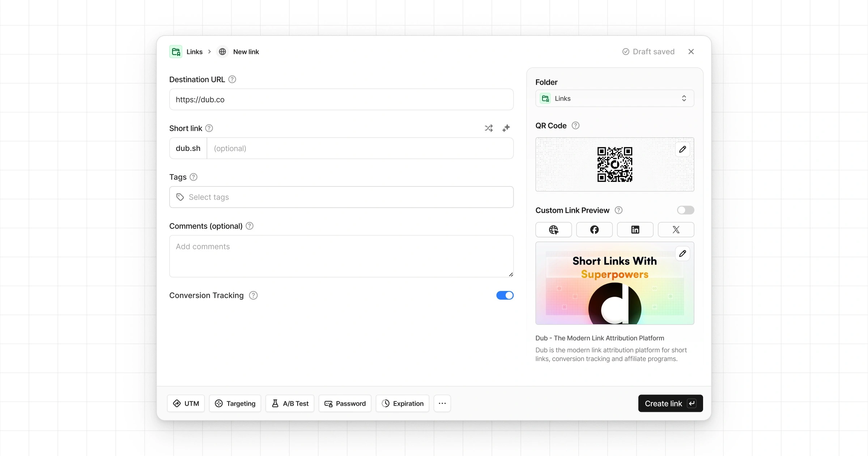Screen dimensions: 868x456
Task: Click the QR Code help question icon
Action: [575, 126]
